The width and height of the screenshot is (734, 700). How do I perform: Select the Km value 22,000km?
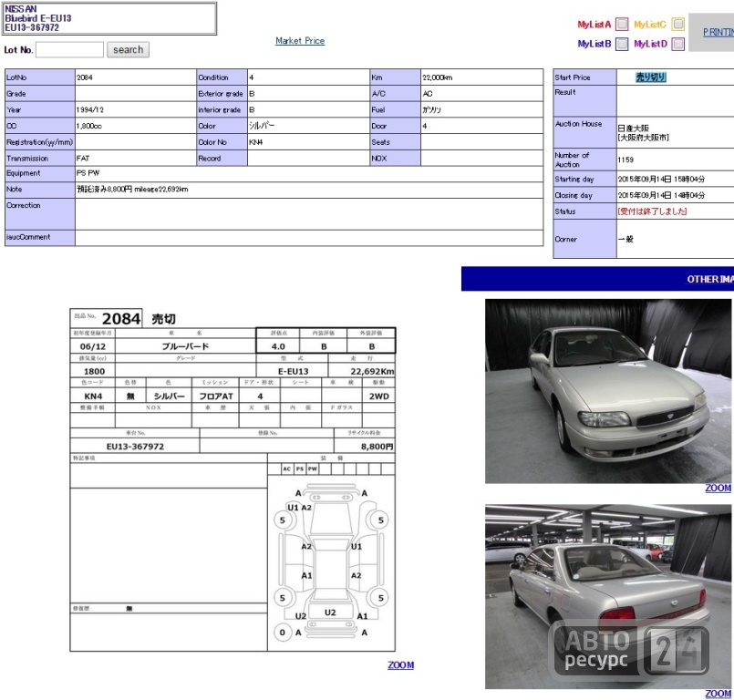[438, 77]
